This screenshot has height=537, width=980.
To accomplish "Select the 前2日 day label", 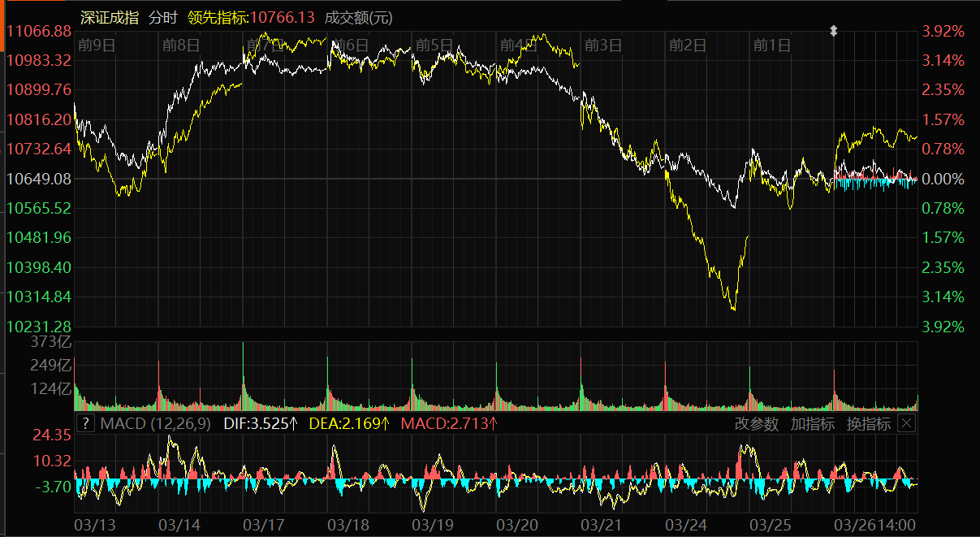I will pos(688,45).
